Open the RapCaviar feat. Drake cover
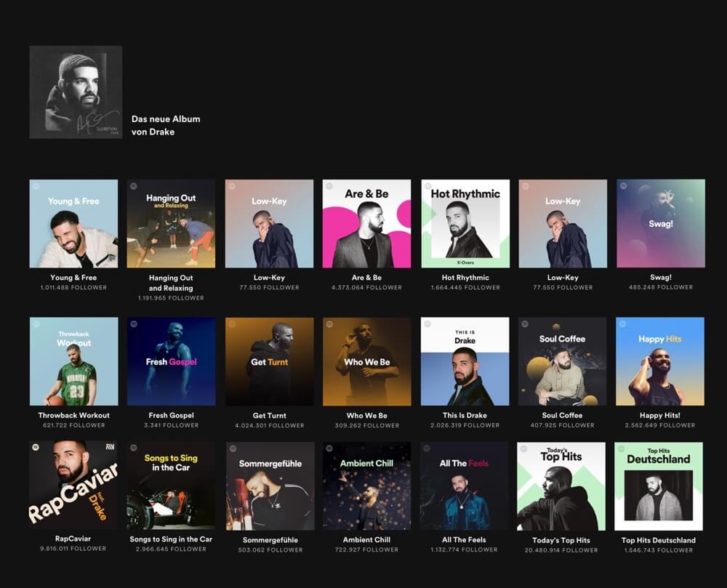 [x=73, y=485]
